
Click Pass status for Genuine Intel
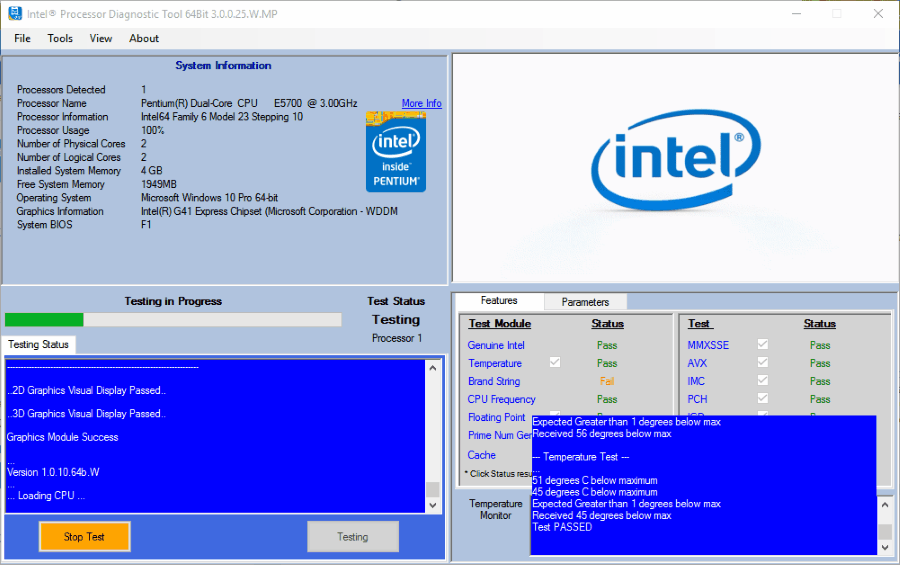[607, 345]
